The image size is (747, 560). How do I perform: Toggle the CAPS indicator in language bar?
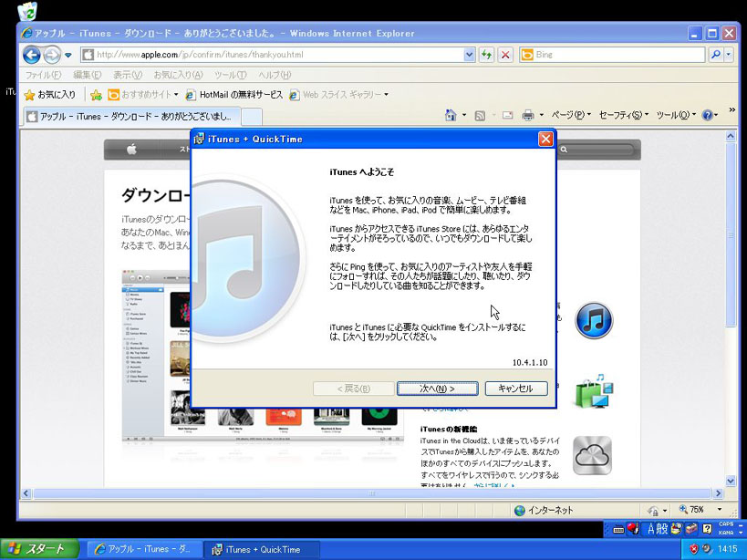[726, 524]
